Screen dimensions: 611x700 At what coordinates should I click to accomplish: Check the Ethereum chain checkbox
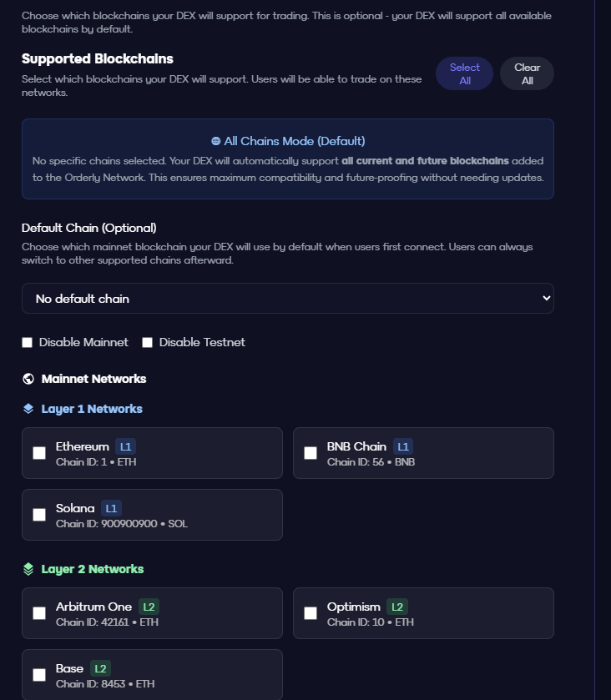tap(39, 453)
